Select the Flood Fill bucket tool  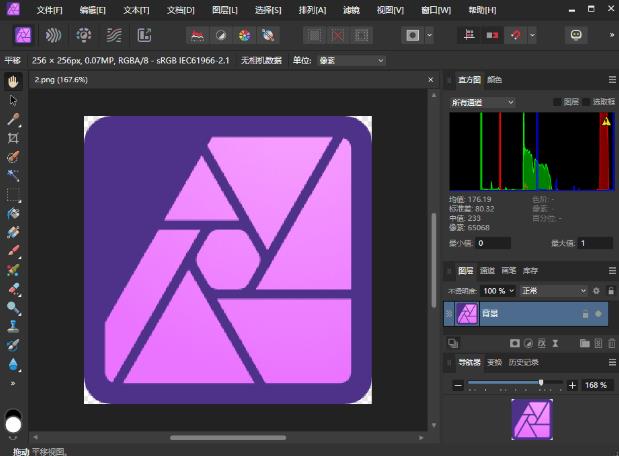point(13,214)
